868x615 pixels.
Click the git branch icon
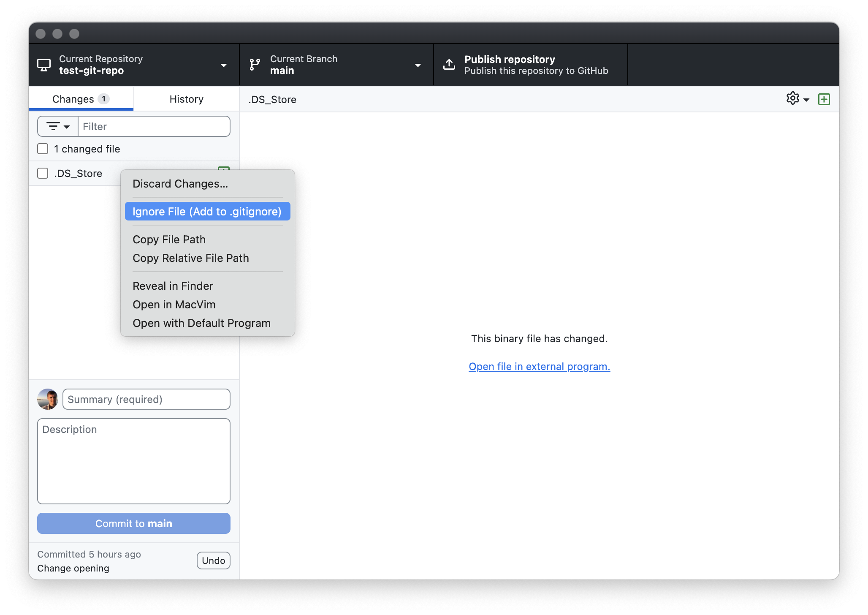coord(255,65)
